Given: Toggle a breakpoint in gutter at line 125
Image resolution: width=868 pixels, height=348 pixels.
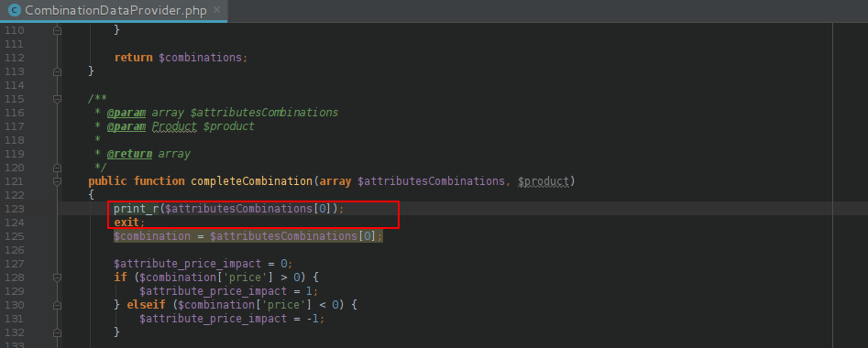Looking at the screenshot, I should [x=38, y=236].
